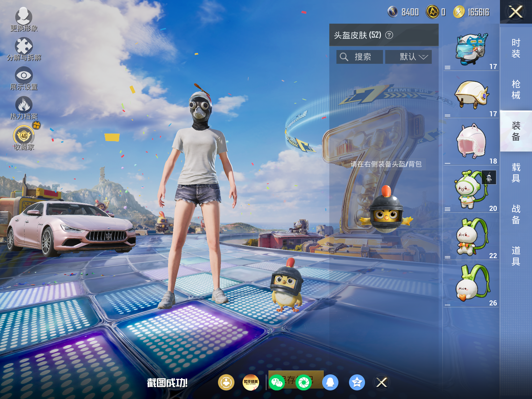Switch to the 载具 tab
The height and width of the screenshot is (399, 532).
[x=516, y=172]
